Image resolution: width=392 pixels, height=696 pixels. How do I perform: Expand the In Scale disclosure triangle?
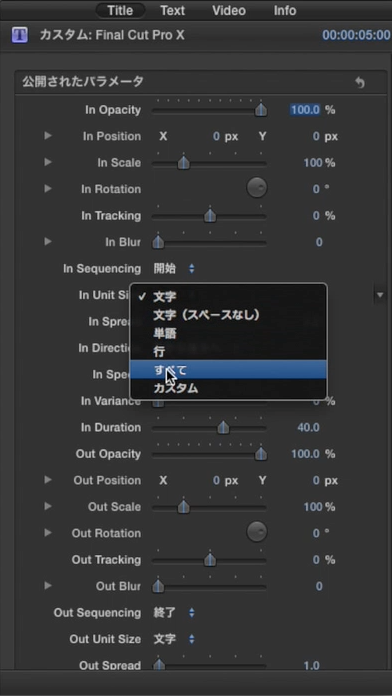[48, 162]
